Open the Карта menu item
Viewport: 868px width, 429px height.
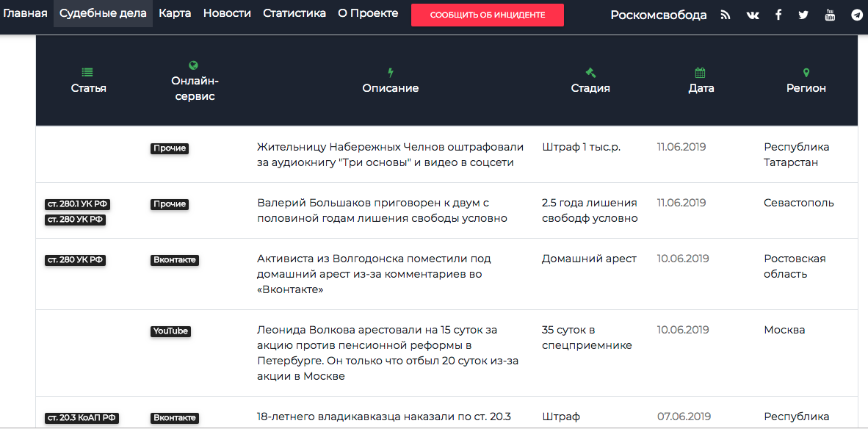(x=175, y=13)
